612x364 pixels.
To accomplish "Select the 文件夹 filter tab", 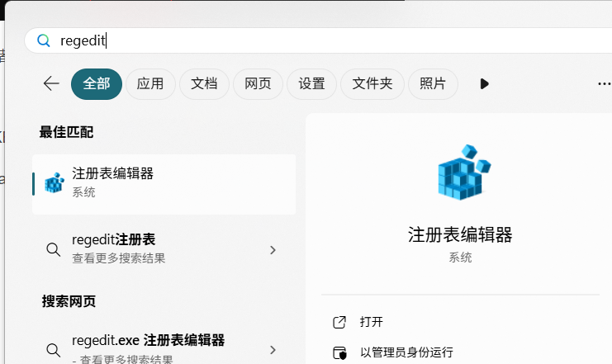I will click(372, 84).
